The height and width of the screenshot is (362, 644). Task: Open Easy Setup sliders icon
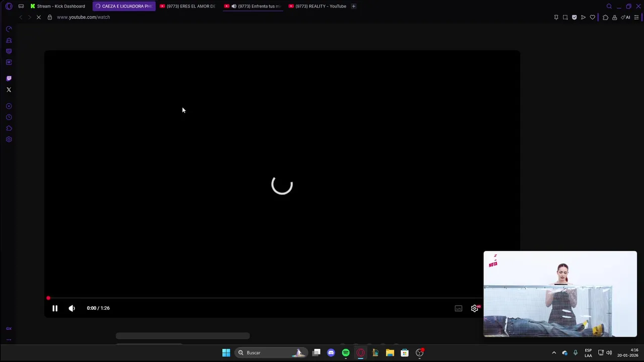636,17
